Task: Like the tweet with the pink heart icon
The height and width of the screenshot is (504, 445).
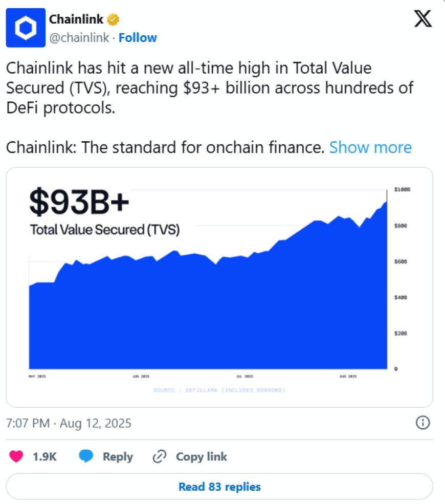Action: point(16,456)
